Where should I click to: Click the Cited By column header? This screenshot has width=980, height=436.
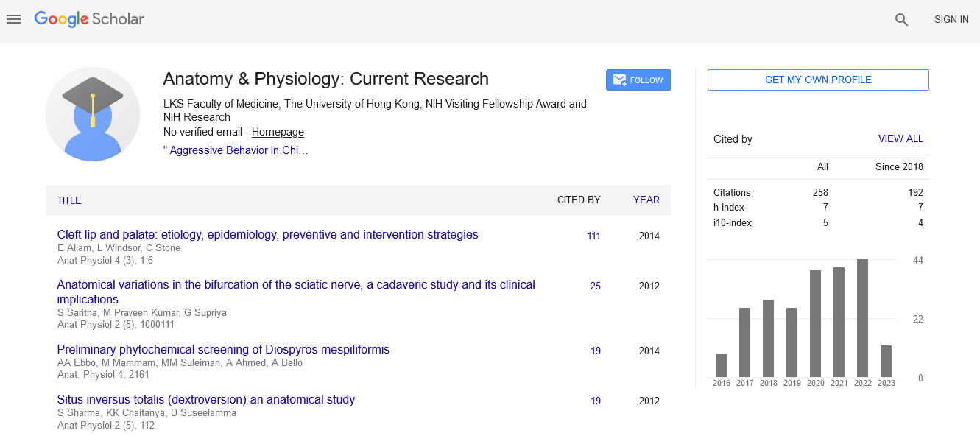click(578, 200)
